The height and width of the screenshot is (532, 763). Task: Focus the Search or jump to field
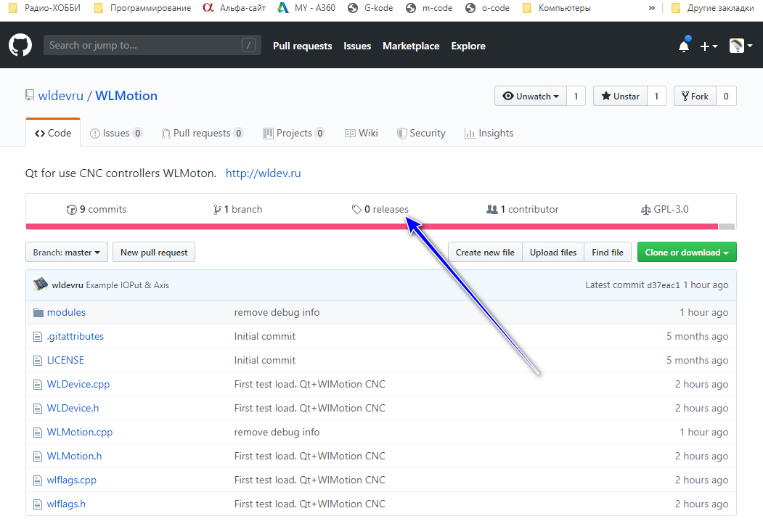tap(152, 45)
